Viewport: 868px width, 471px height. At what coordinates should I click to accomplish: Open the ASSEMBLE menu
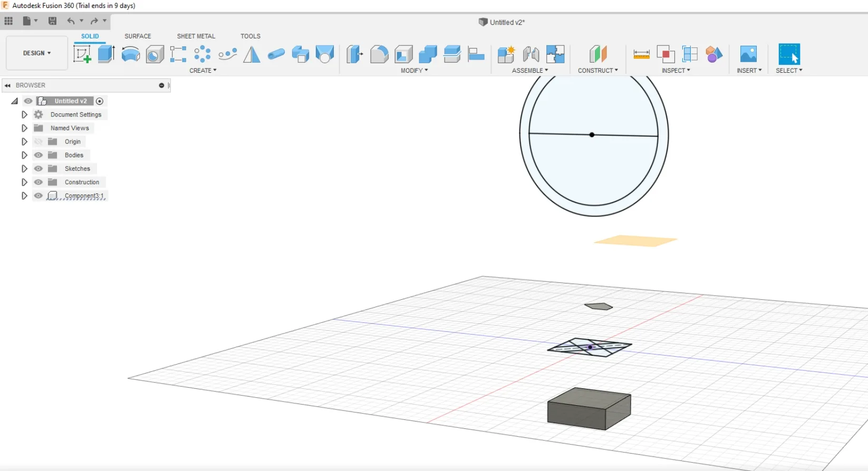point(530,71)
